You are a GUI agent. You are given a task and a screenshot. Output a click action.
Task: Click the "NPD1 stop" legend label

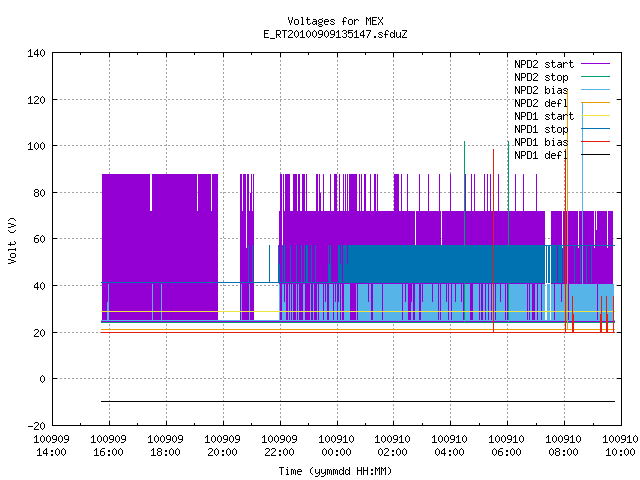[x=541, y=129]
